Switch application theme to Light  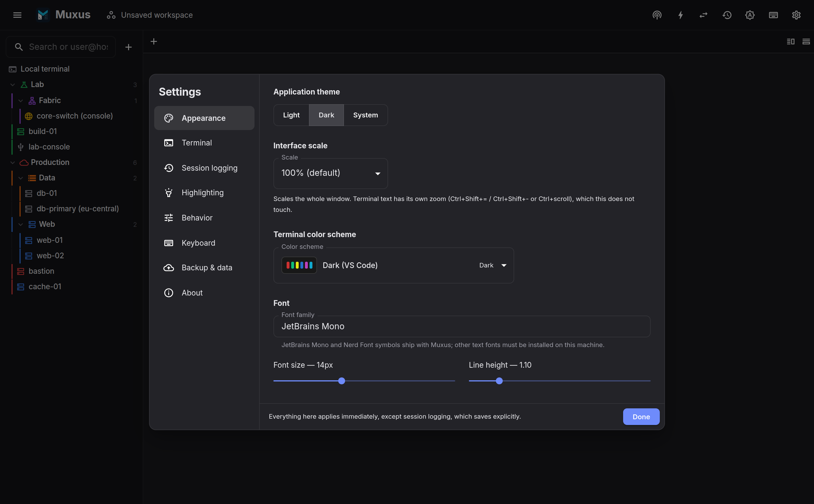(x=291, y=115)
